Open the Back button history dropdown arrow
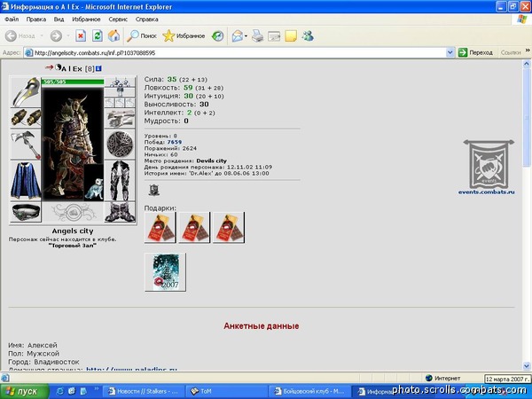 [x=42, y=35]
